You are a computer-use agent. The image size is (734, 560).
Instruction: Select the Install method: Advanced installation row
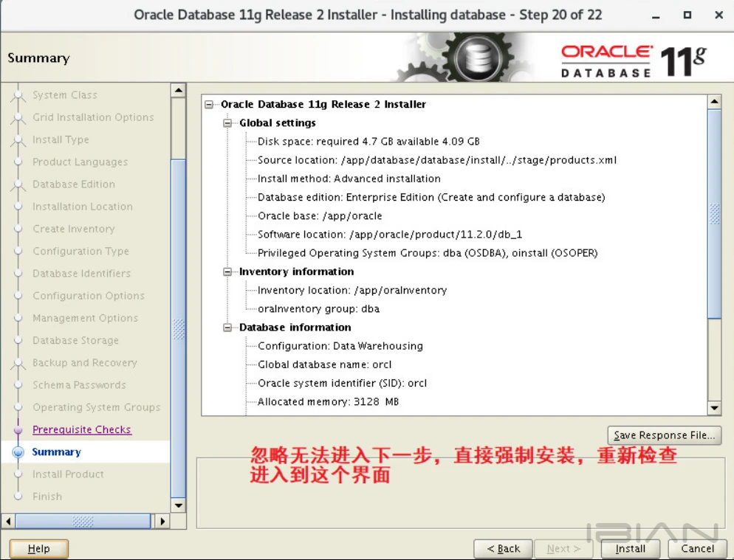[x=349, y=179]
